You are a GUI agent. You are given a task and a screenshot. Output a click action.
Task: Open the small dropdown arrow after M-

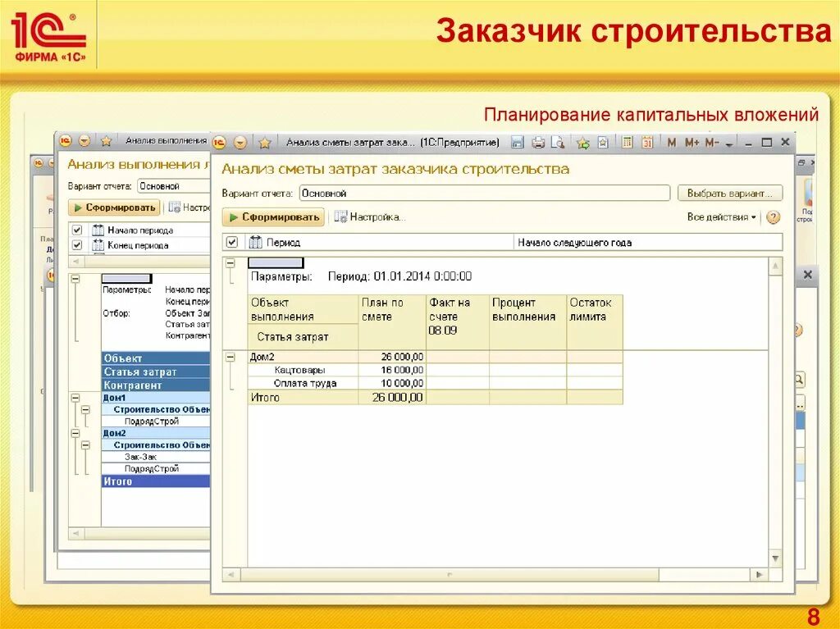[x=728, y=144]
